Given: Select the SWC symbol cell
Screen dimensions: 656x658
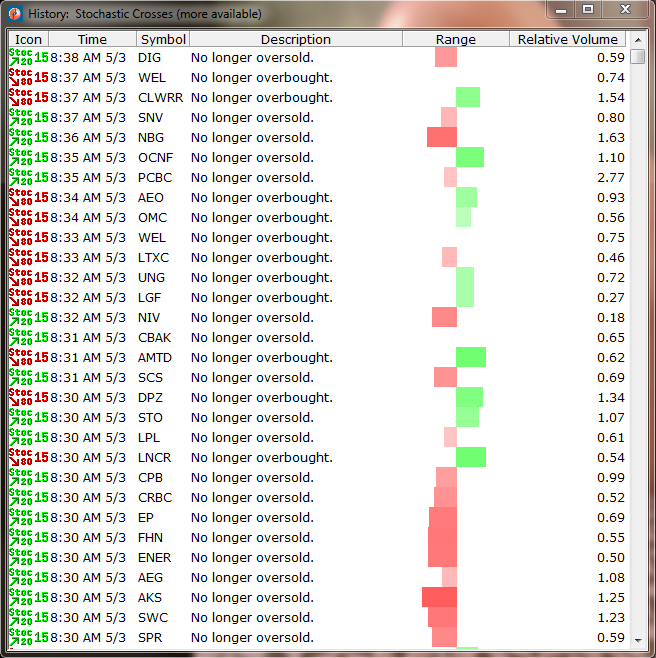Looking at the screenshot, I should (153, 618).
